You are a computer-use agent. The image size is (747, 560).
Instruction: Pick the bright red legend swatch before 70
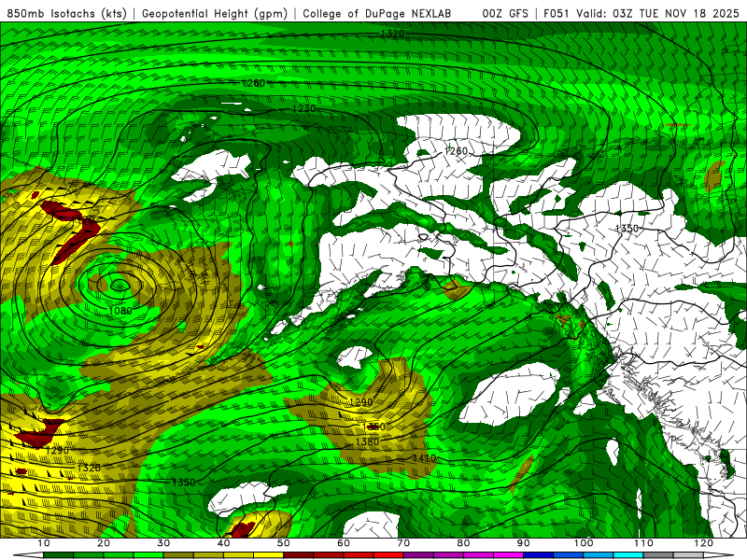pos(388,555)
